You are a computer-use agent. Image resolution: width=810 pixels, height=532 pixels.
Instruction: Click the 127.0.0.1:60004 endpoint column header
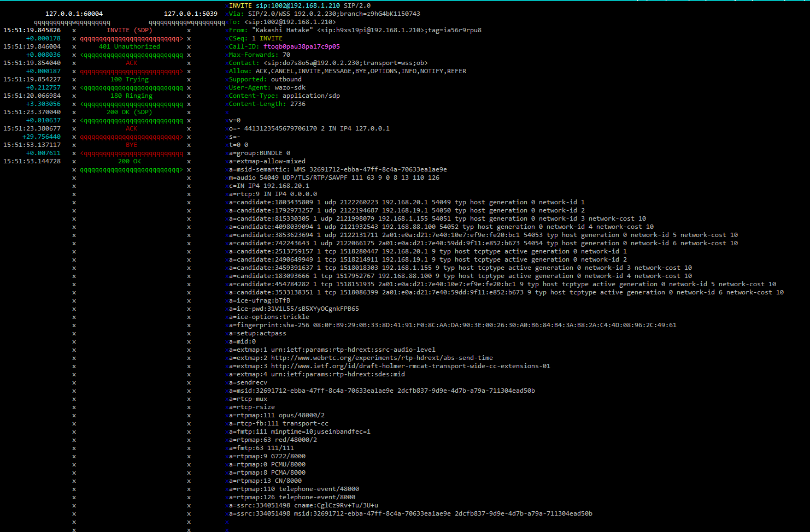click(74, 14)
